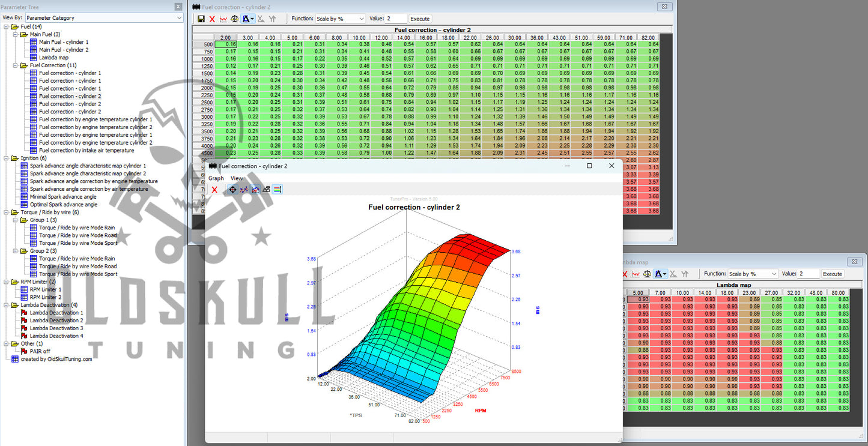Toggle the PAIR off flag item
Screen dimensions: 868x446
[40, 351]
